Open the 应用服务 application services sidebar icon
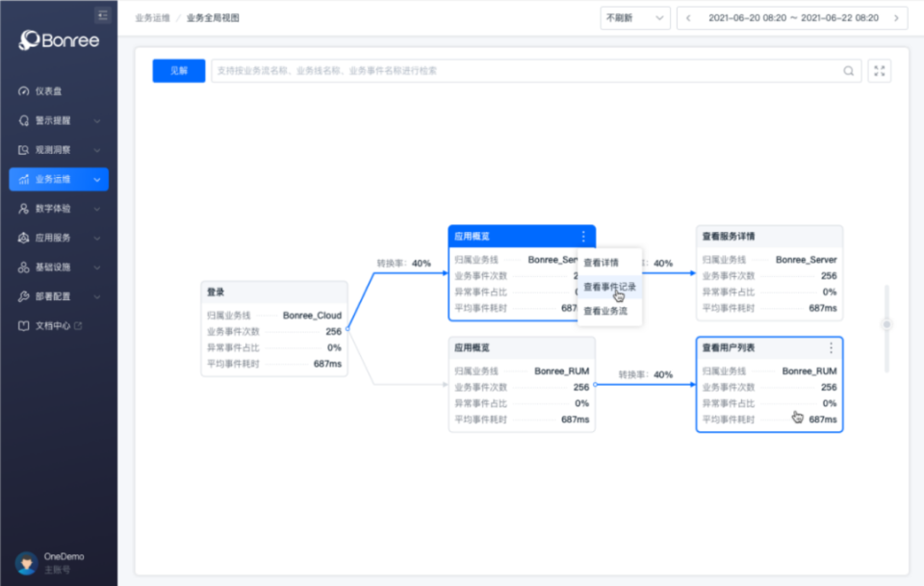Image resolution: width=924 pixels, height=586 pixels. 25,238
